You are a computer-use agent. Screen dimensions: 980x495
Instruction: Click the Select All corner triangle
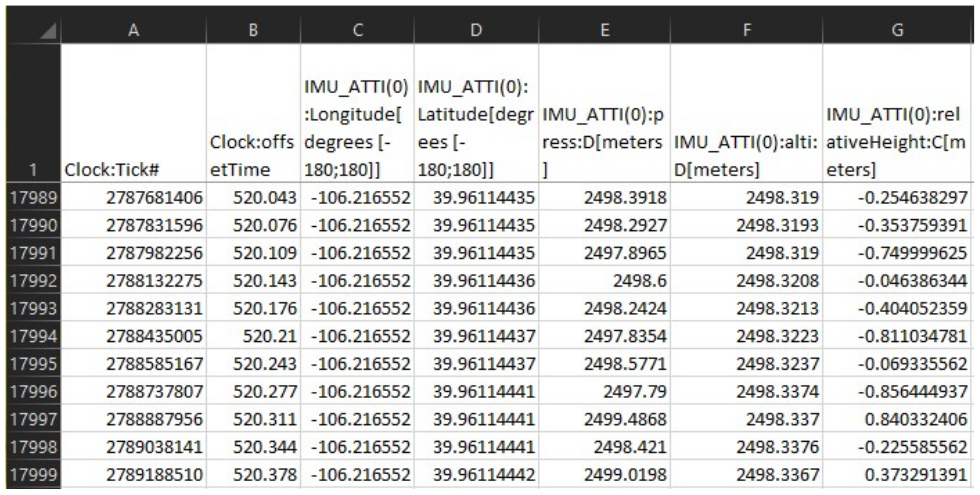(48, 31)
